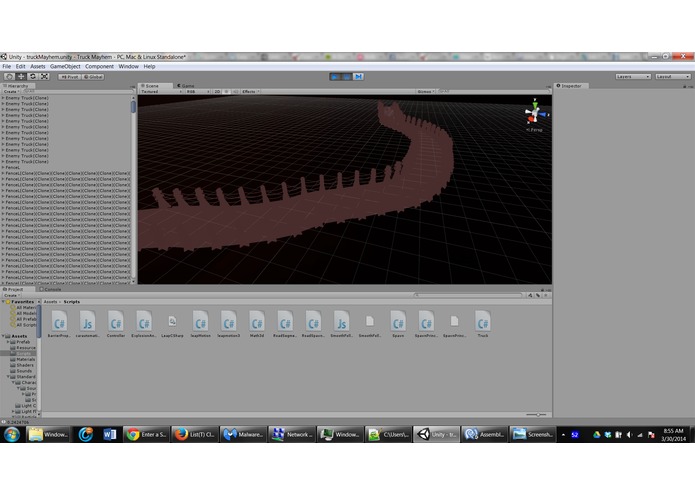Image resolution: width=695 pixels, height=494 pixels.
Task: Select the Truck C# script
Action: tap(483, 324)
